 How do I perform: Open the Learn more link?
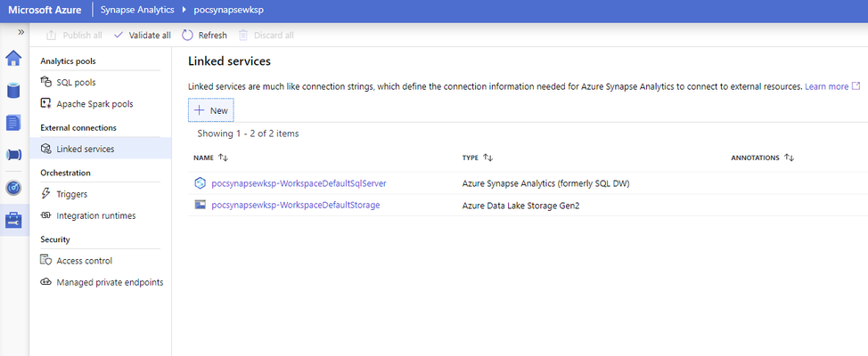[x=826, y=87]
